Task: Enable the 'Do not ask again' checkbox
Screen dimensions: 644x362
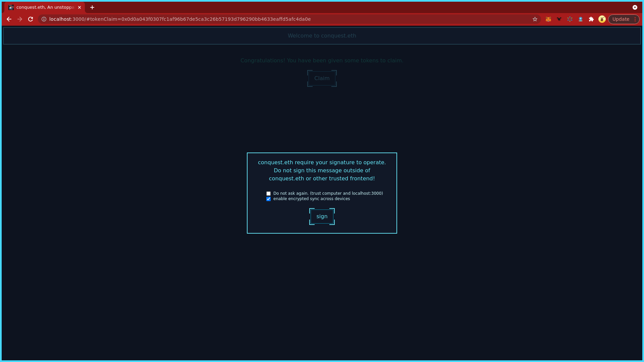Action: click(268, 194)
